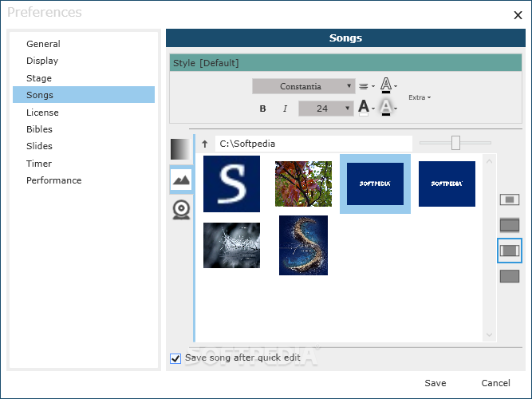
Task: Open the Performance preferences section
Action: [x=84, y=180]
